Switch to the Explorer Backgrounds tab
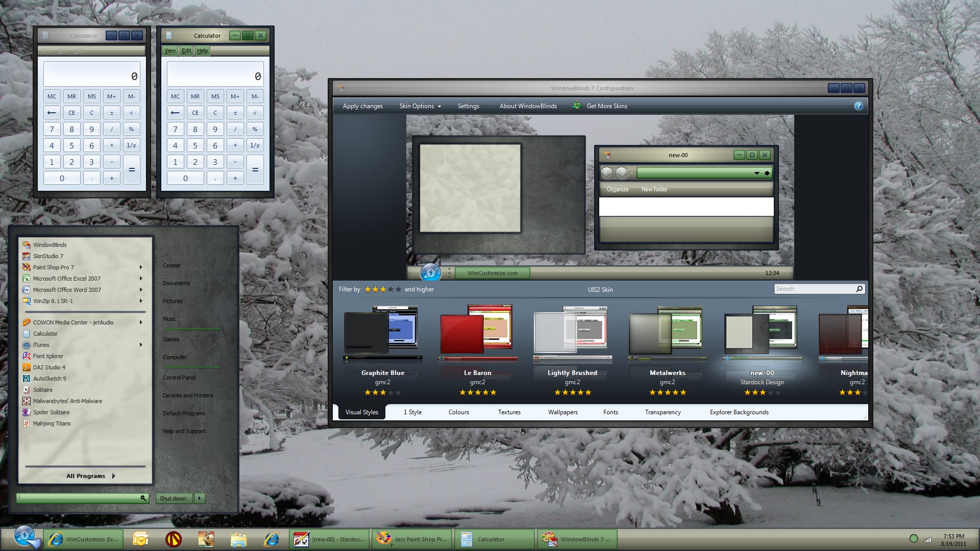Viewport: 980px width, 551px height. [x=739, y=412]
